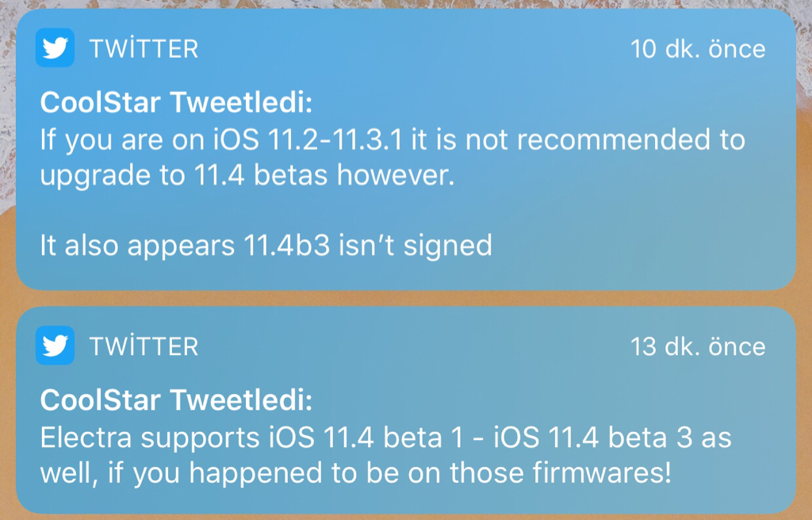The width and height of the screenshot is (812, 520).
Task: Click the TWİTTER label on the bottom notification
Action: (x=144, y=346)
